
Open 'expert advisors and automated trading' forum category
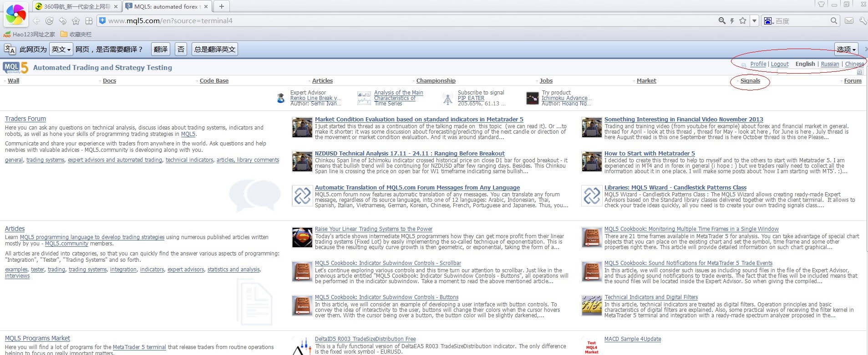[115, 160]
